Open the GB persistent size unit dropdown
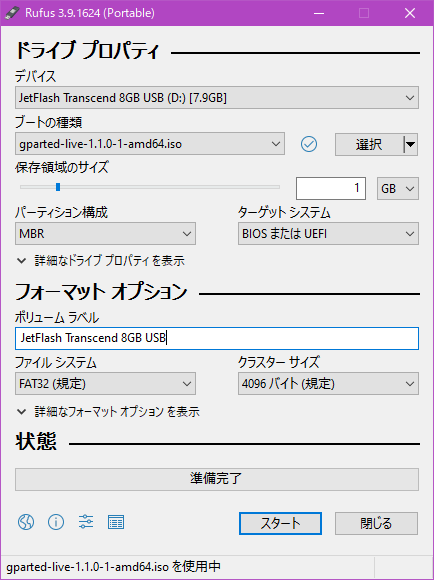The image size is (434, 580). (x=398, y=189)
